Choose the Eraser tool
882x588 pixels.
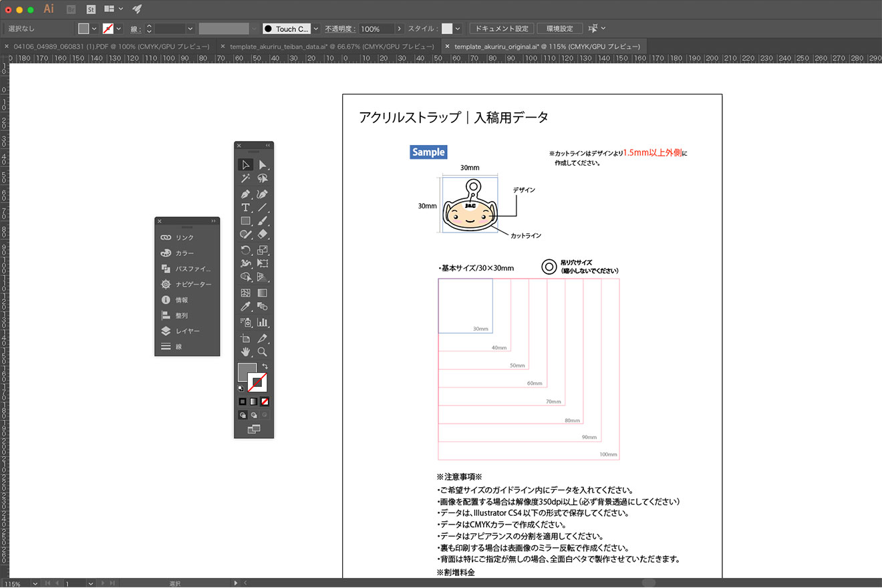tap(262, 234)
